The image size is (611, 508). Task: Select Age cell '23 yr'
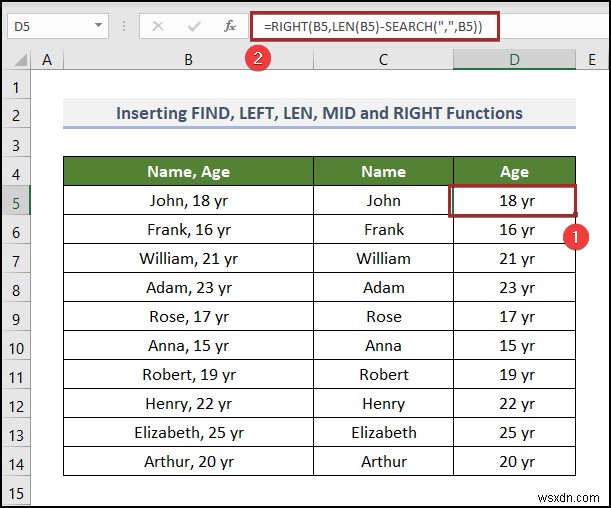pos(514,288)
